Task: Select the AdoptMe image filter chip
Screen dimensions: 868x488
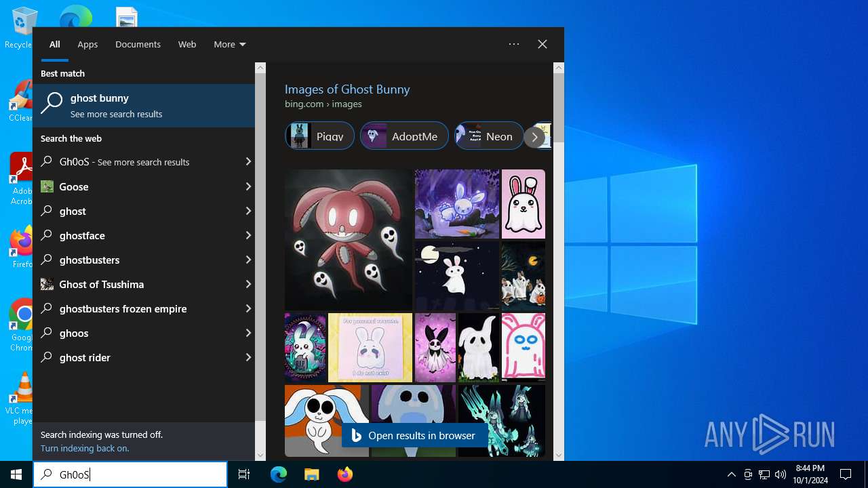Action: coord(404,136)
